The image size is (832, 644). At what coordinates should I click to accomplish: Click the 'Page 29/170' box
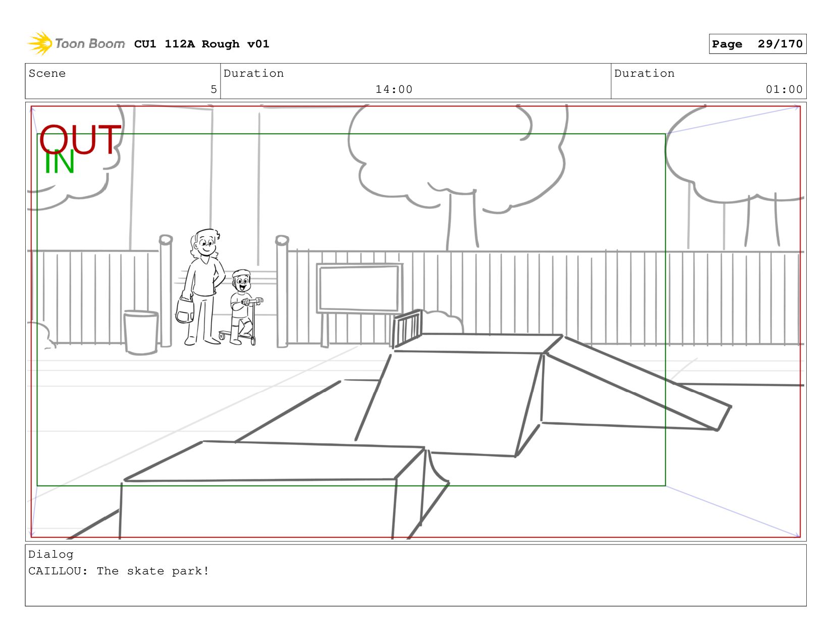(757, 44)
